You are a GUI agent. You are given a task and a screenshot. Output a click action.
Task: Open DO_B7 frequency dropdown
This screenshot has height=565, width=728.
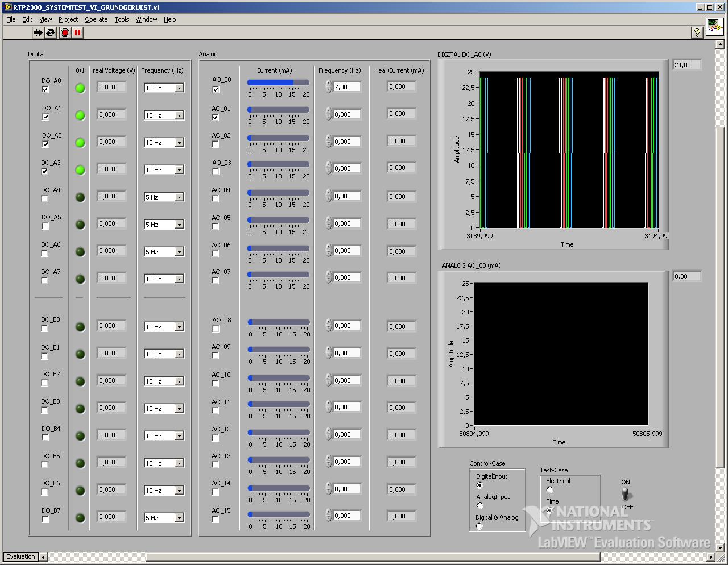[179, 518]
